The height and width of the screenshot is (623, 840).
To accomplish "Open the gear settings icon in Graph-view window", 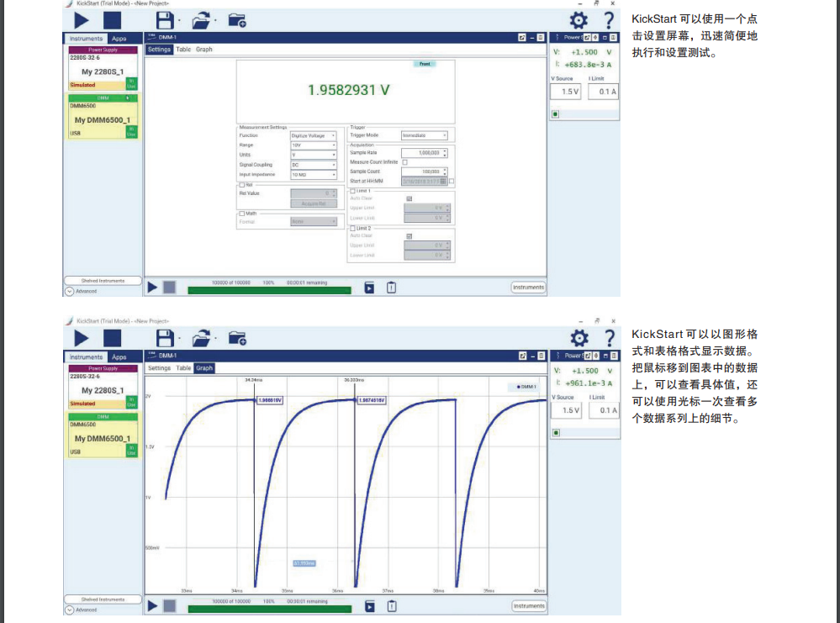I will pos(579,339).
